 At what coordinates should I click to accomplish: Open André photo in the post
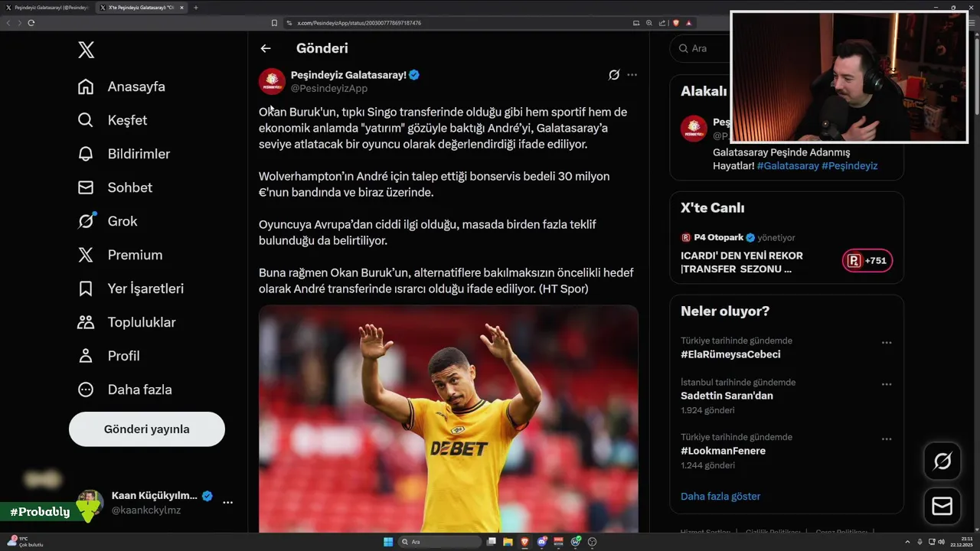point(449,419)
